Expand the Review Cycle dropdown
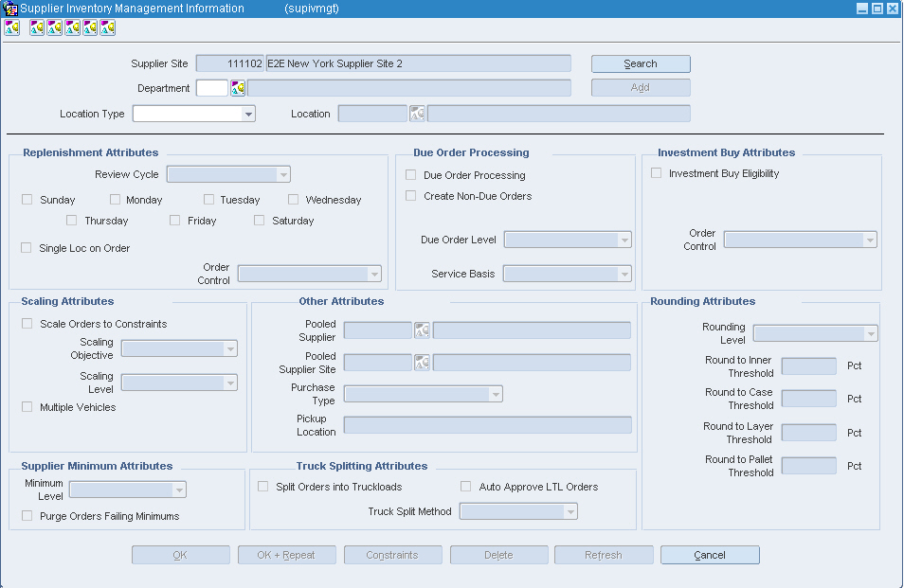904x588 pixels. [228, 174]
